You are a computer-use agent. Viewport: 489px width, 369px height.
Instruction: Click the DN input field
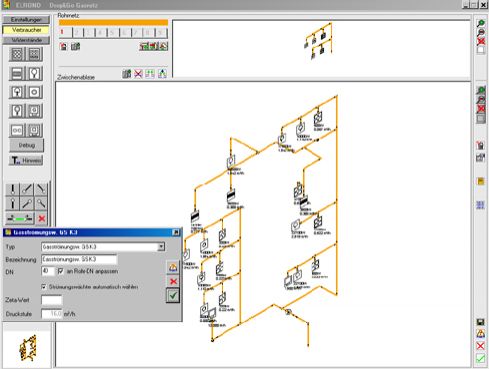pyautogui.click(x=48, y=271)
